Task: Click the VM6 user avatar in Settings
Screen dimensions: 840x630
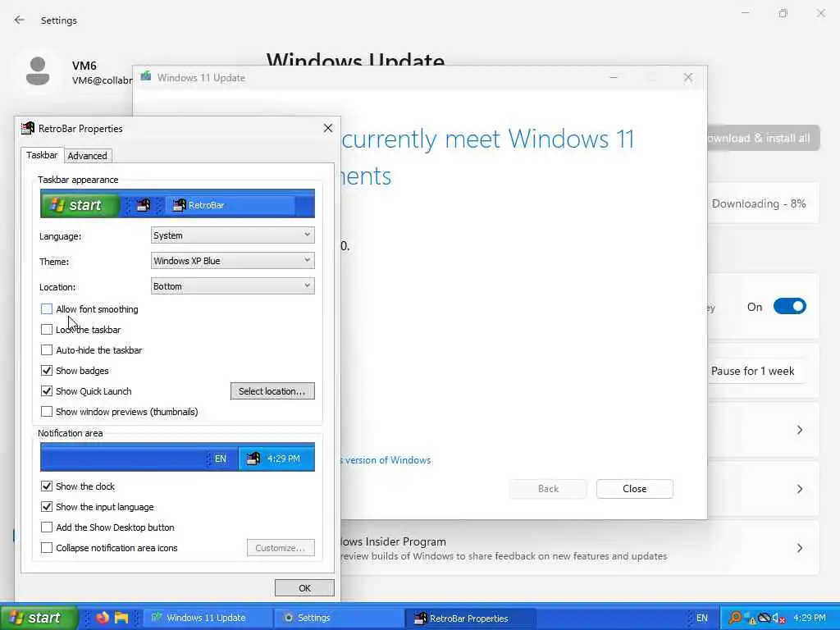Action: click(38, 71)
